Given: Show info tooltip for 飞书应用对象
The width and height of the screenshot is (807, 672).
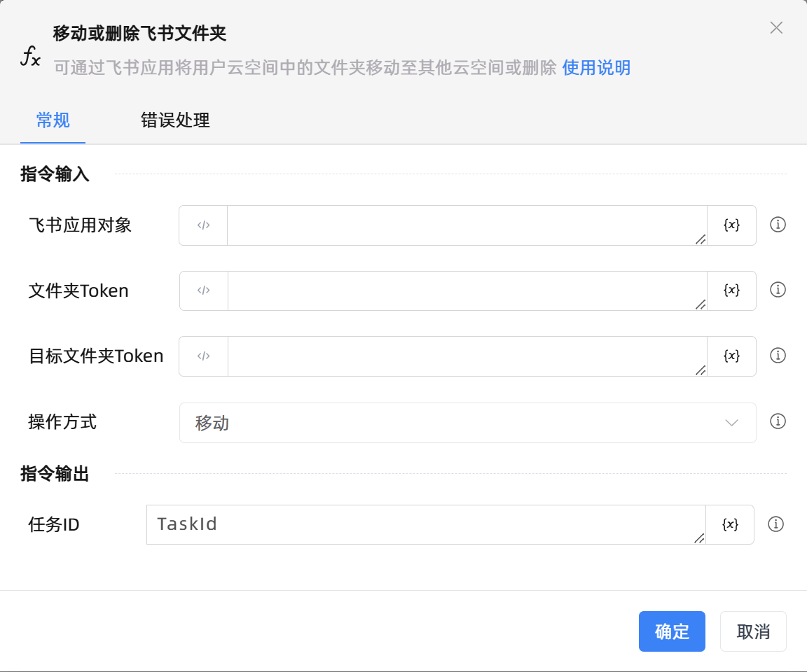Looking at the screenshot, I should click(778, 225).
